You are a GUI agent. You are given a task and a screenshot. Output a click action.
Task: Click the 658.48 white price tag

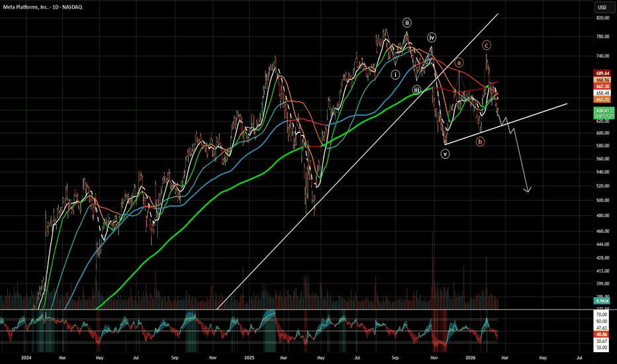tap(602, 93)
